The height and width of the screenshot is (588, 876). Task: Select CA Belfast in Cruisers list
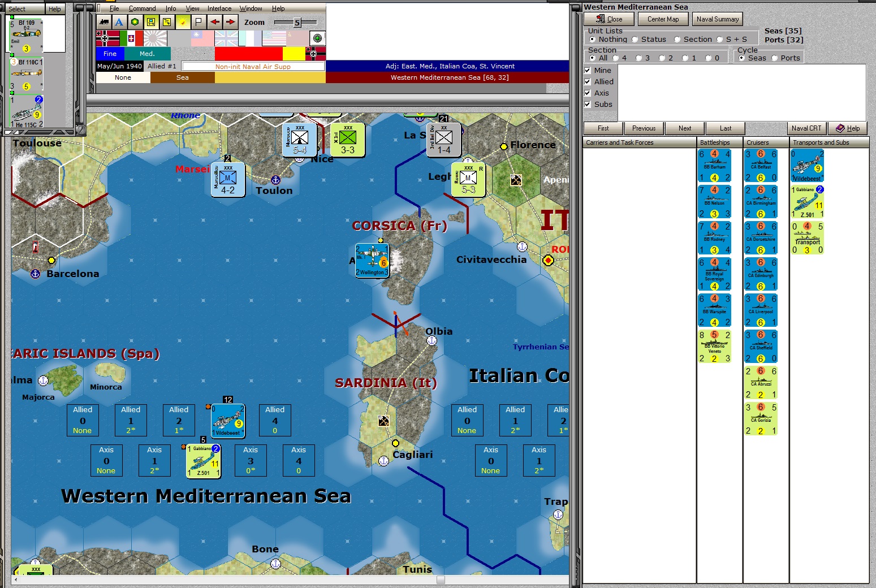pyautogui.click(x=761, y=166)
